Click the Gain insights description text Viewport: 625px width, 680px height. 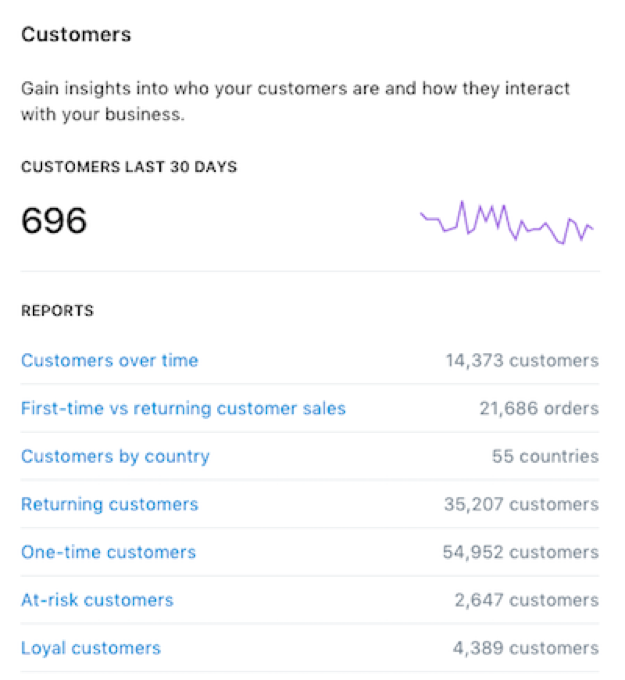295,100
